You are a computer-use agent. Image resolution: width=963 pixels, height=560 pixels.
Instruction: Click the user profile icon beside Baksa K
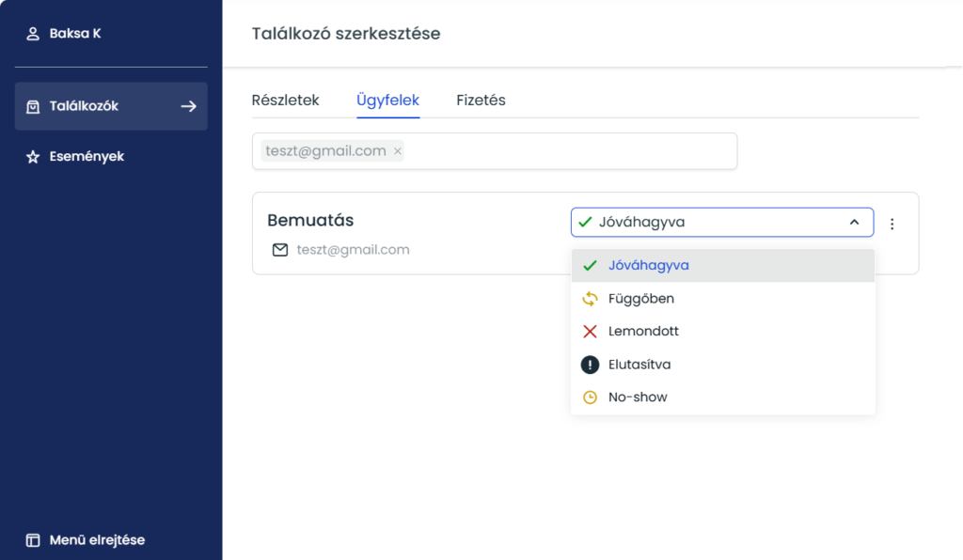[33, 34]
